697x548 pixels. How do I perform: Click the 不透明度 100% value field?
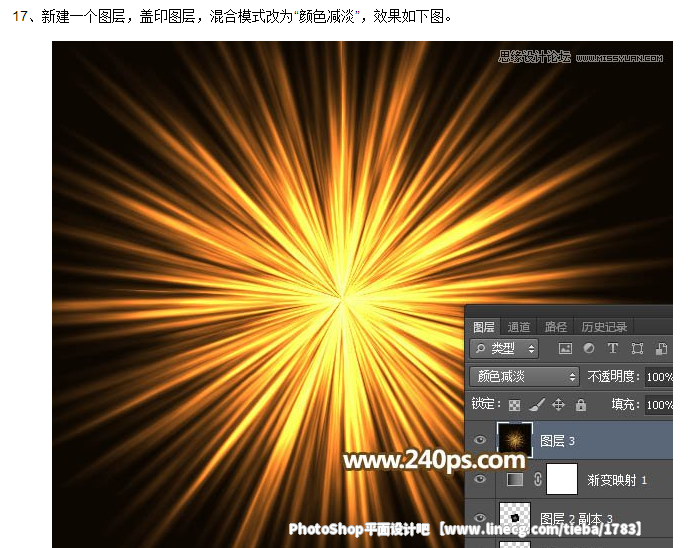click(x=659, y=377)
